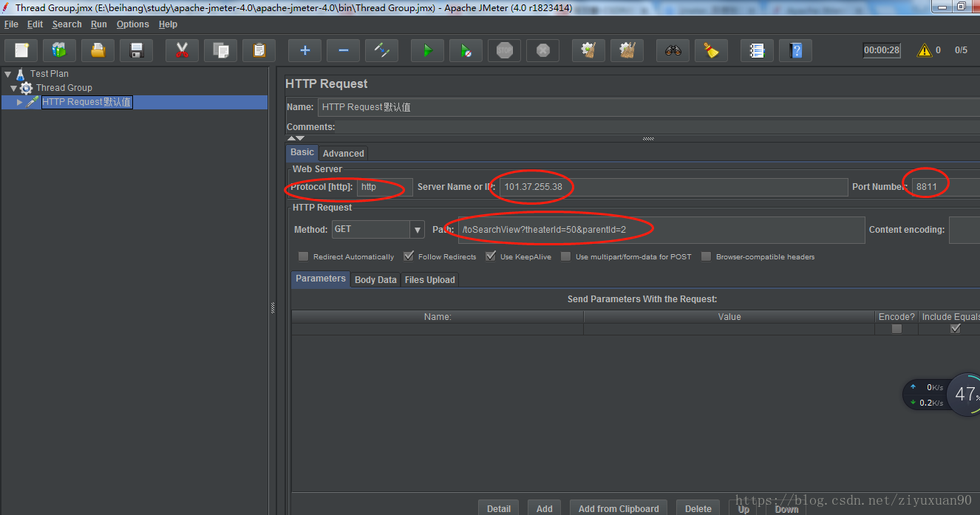
Task: Open the Search menu
Action: 67,24
